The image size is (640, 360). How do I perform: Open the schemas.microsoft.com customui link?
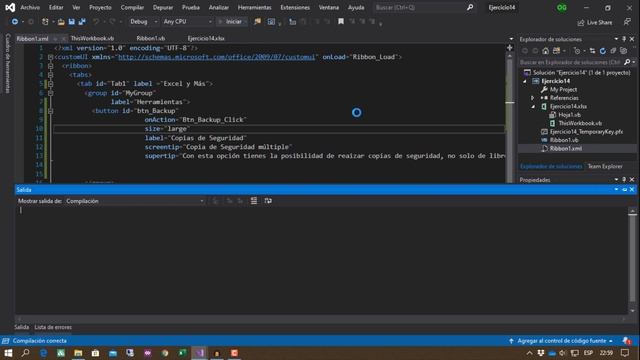point(216,57)
